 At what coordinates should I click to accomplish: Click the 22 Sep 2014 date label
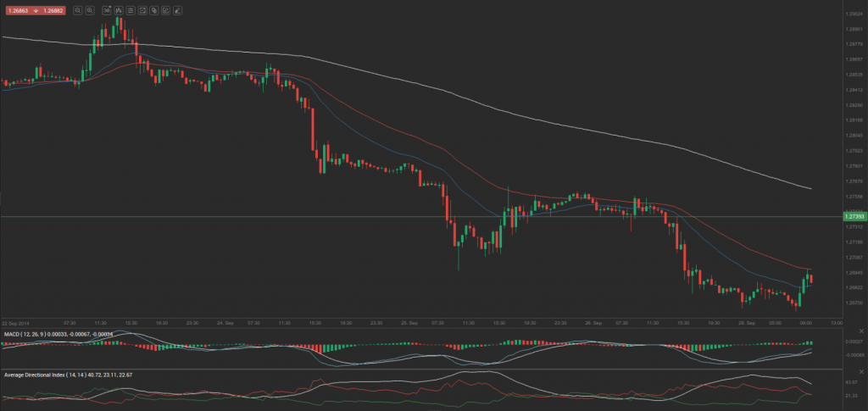coord(17,322)
